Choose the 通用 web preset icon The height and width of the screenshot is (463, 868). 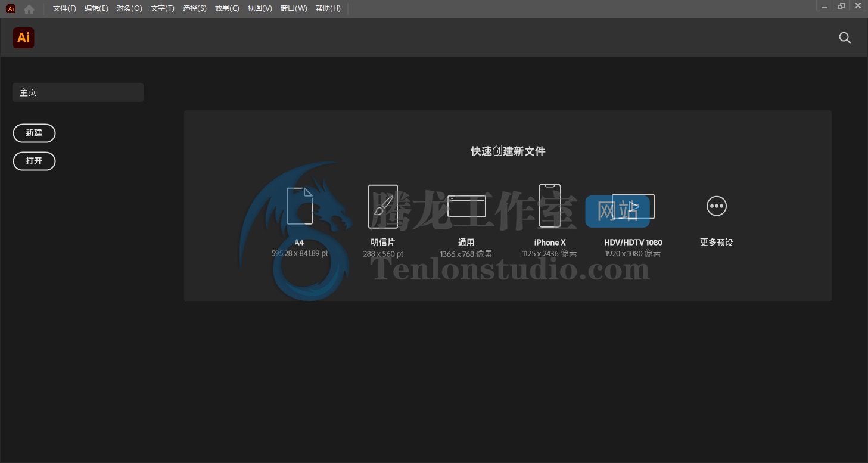466,206
